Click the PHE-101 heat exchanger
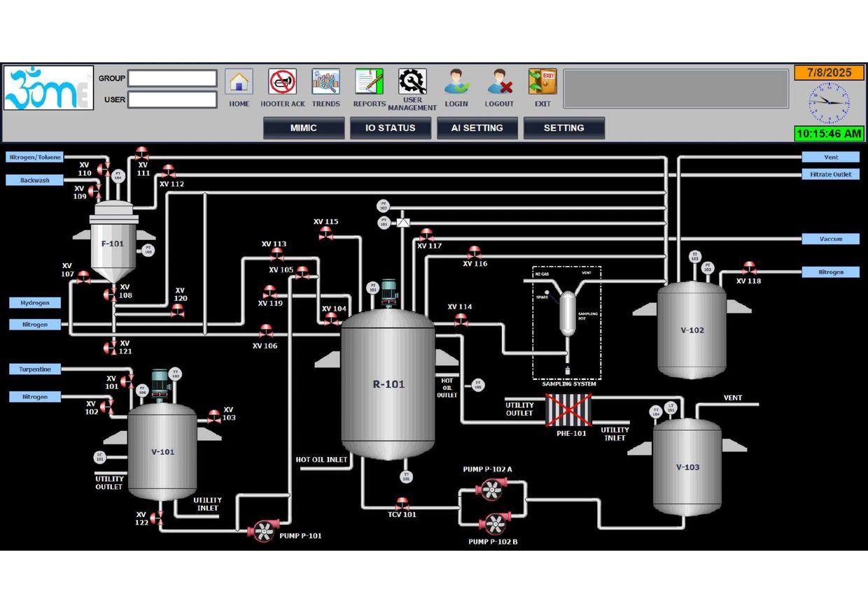The width and height of the screenshot is (868, 613). point(568,410)
